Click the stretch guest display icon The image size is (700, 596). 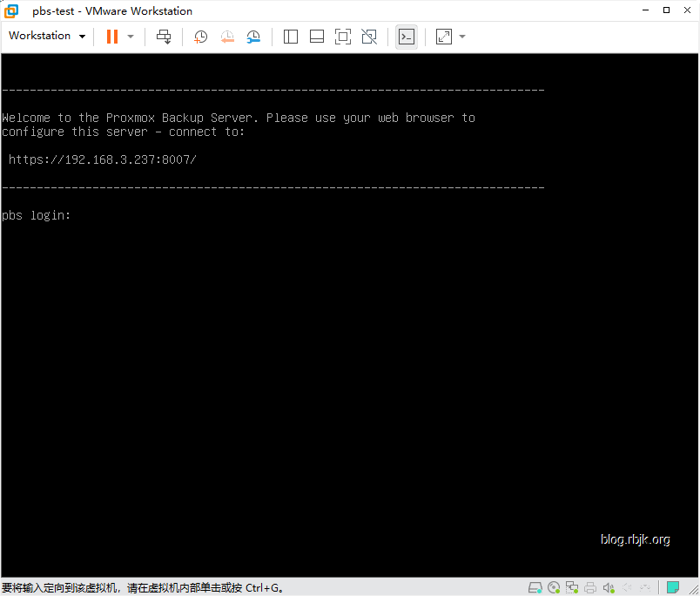444,37
